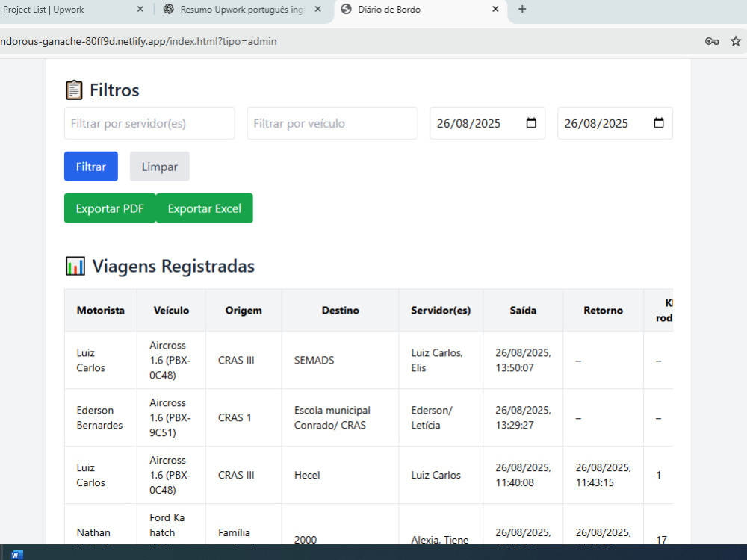Click the Aircross 1.6 (PBX-9C51) vehicle cell

click(x=171, y=417)
